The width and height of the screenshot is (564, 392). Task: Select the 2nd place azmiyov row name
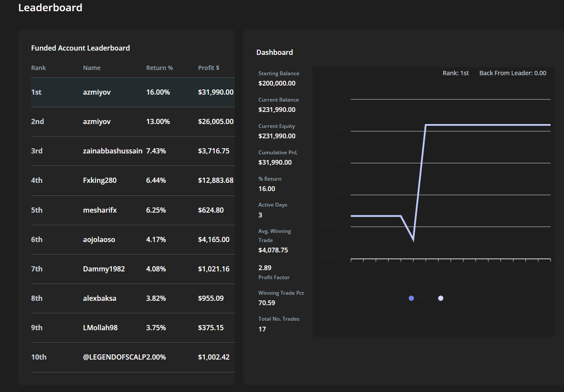click(x=97, y=121)
